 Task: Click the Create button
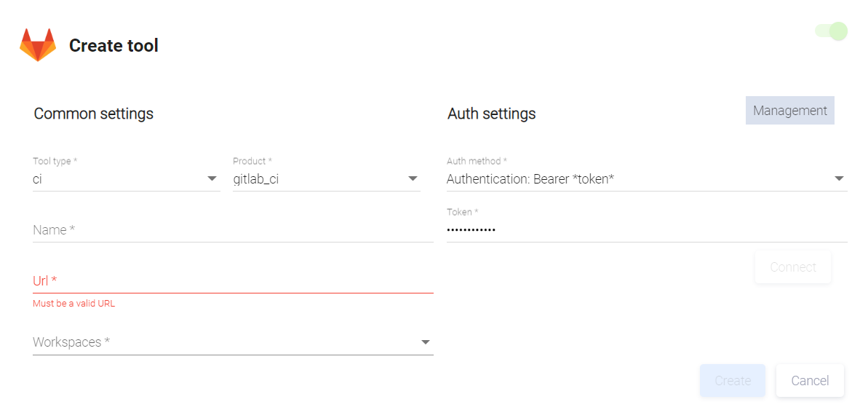point(732,381)
